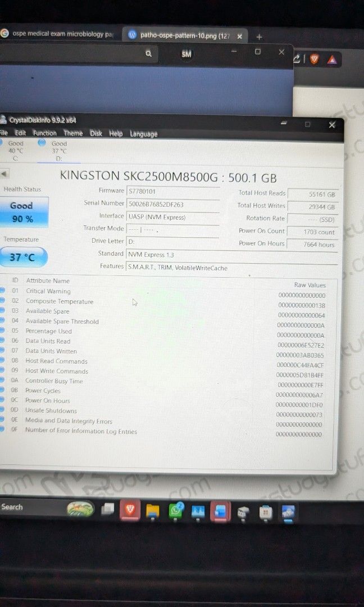Image resolution: width=364 pixels, height=607 pixels.
Task: Click the Raw Values column header
Action: [x=310, y=285]
